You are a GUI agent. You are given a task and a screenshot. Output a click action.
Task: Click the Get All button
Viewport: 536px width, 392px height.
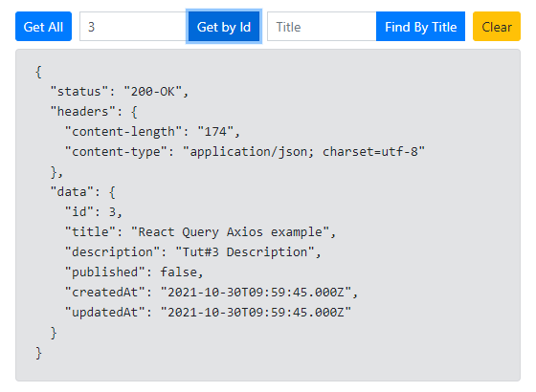pos(43,27)
